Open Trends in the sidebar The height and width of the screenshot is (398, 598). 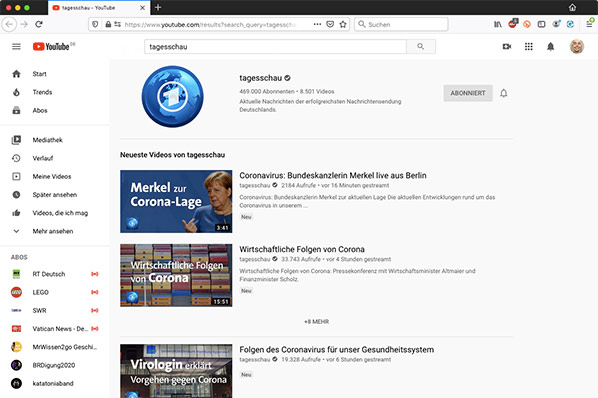[55, 92]
